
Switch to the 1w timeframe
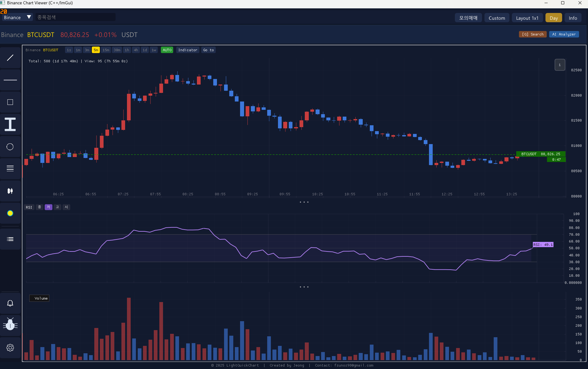[x=154, y=50]
